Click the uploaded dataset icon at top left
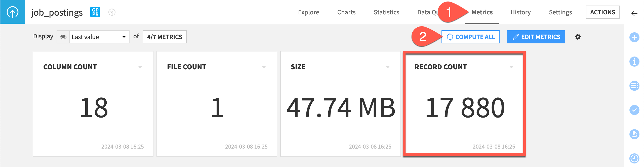 tap(13, 12)
